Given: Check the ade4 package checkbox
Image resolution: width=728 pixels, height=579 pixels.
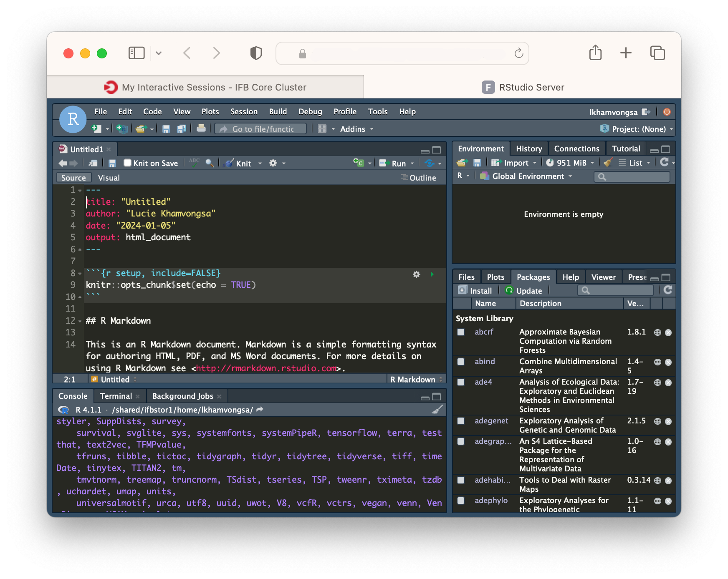Looking at the screenshot, I should pyautogui.click(x=461, y=382).
